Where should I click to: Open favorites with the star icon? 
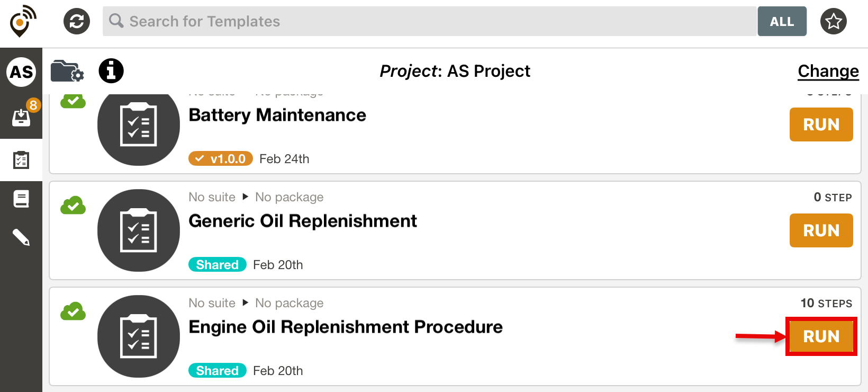tap(834, 21)
